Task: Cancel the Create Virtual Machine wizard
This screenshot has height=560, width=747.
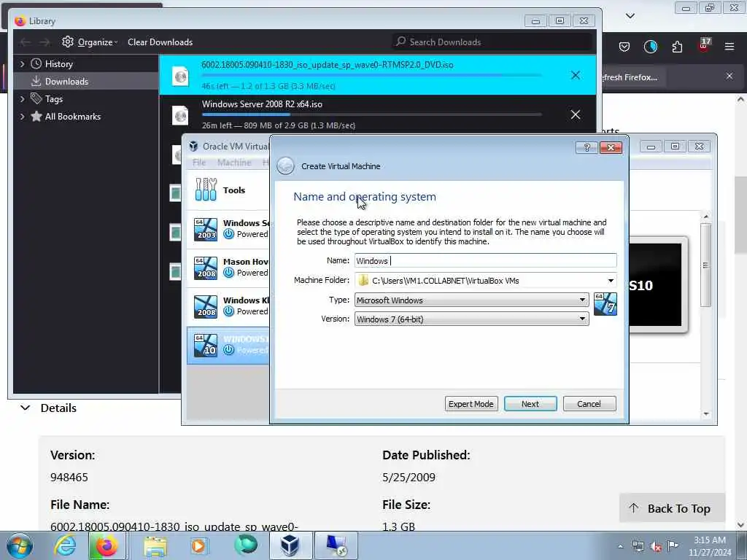Action: tap(589, 404)
